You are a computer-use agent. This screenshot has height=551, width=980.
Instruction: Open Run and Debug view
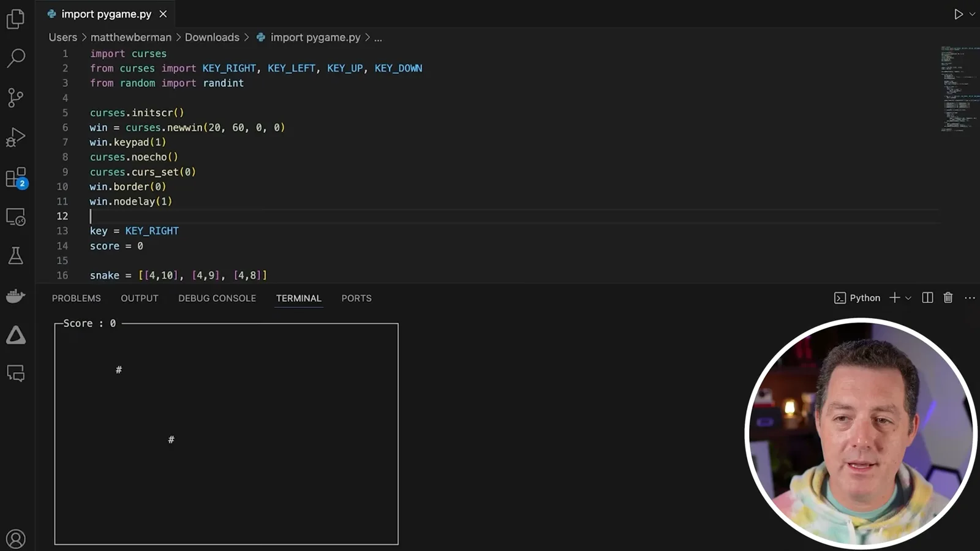pyautogui.click(x=15, y=137)
